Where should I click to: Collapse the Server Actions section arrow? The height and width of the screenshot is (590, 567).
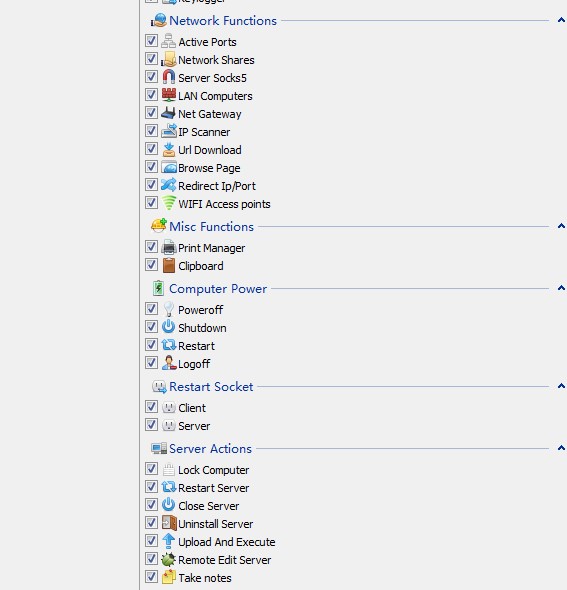[561, 448]
